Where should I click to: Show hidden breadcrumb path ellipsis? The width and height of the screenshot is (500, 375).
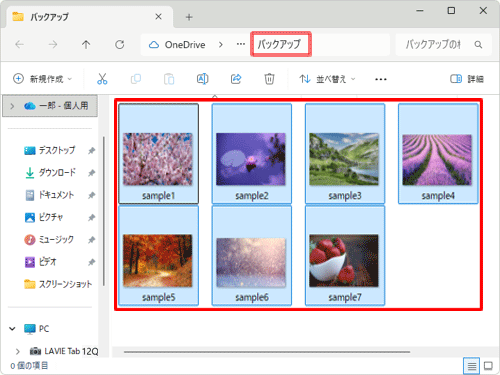click(x=241, y=44)
